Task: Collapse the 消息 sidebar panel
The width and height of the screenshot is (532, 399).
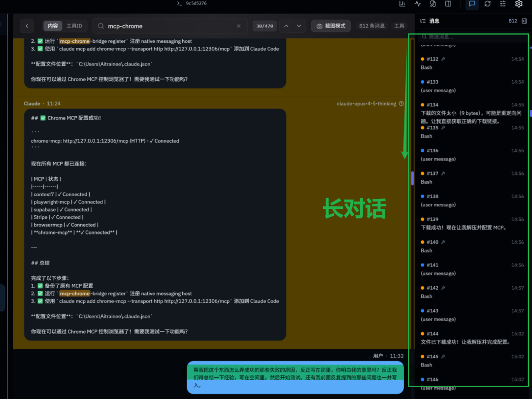Action: (524, 21)
